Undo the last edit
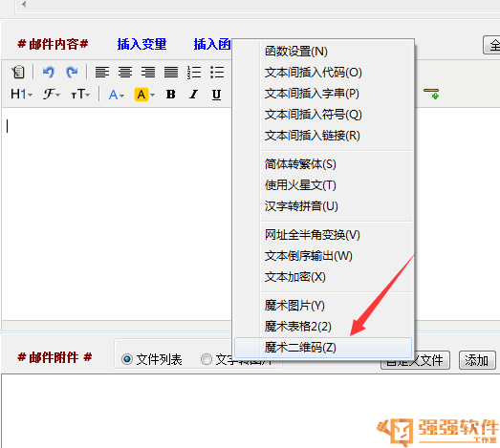 [49, 72]
